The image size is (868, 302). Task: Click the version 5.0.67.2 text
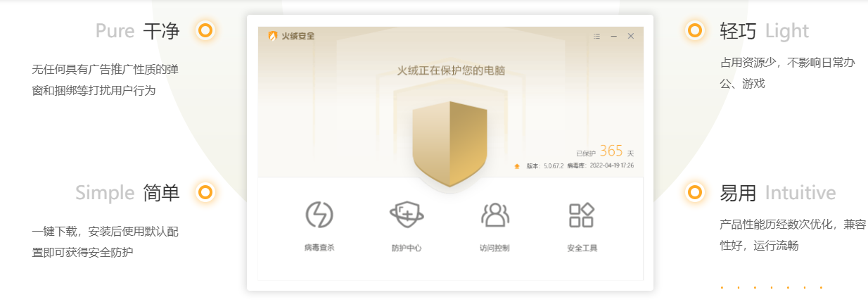click(545, 166)
